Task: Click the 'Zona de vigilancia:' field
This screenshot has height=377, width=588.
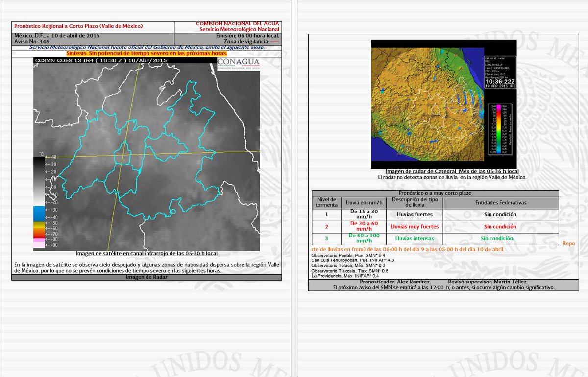Action: click(250, 43)
